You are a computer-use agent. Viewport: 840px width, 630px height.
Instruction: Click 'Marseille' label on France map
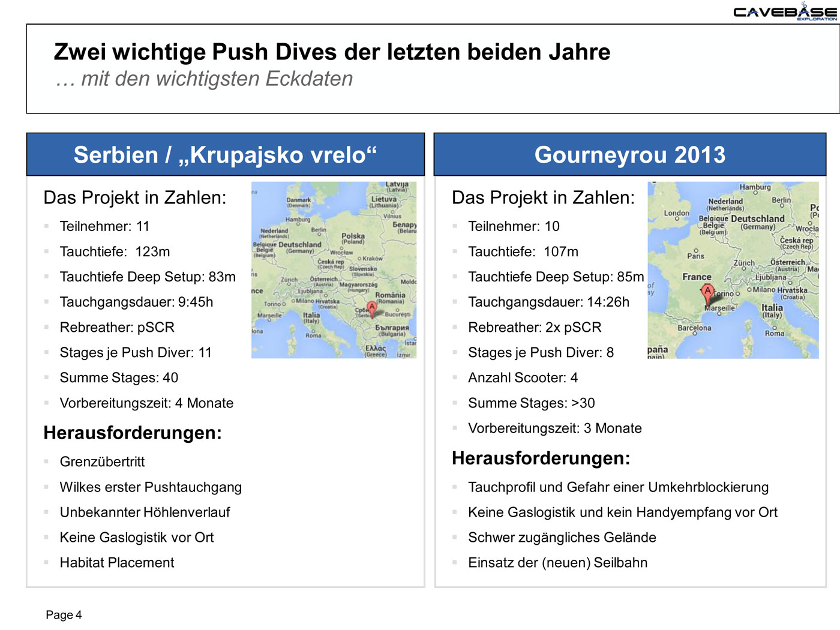[x=719, y=308]
